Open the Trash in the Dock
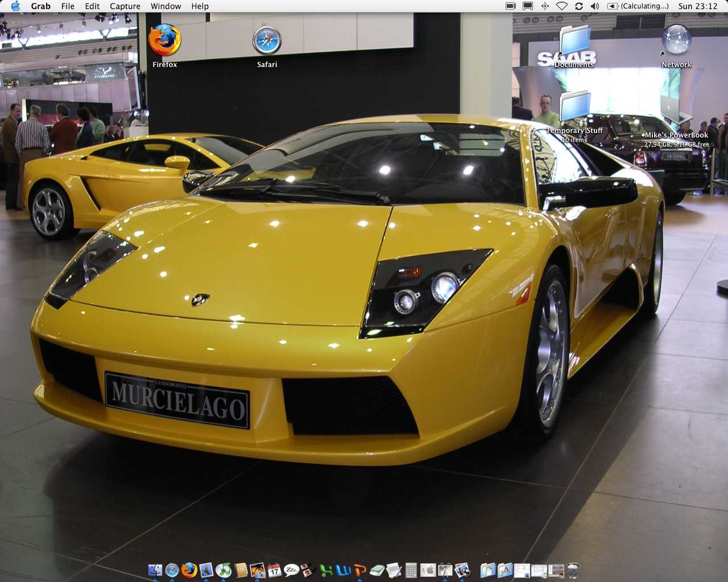 coord(573,570)
